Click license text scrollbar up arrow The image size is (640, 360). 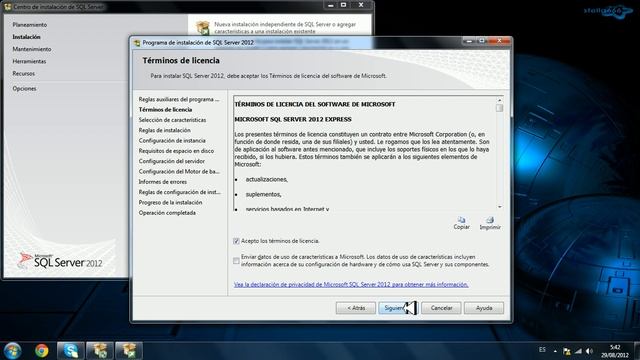pyautogui.click(x=499, y=100)
